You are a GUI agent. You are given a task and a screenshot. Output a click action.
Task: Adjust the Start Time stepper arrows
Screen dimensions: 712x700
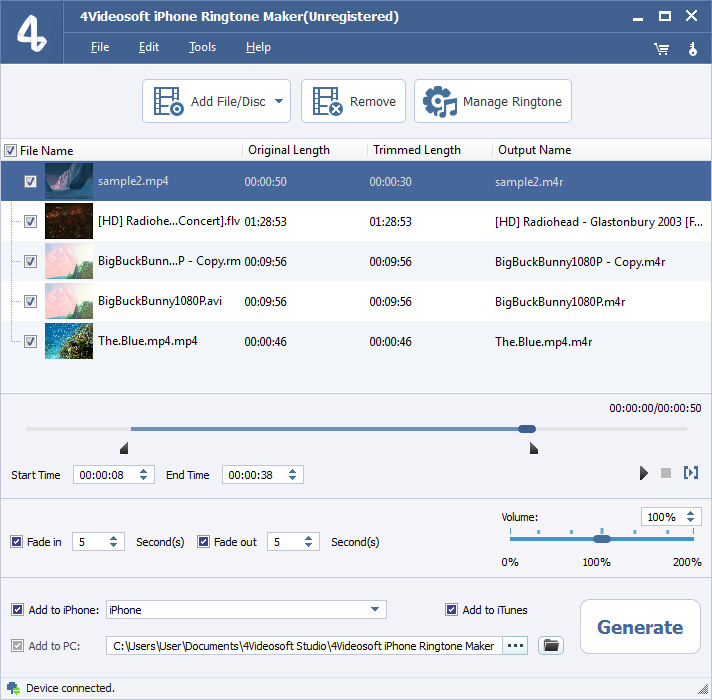point(143,474)
